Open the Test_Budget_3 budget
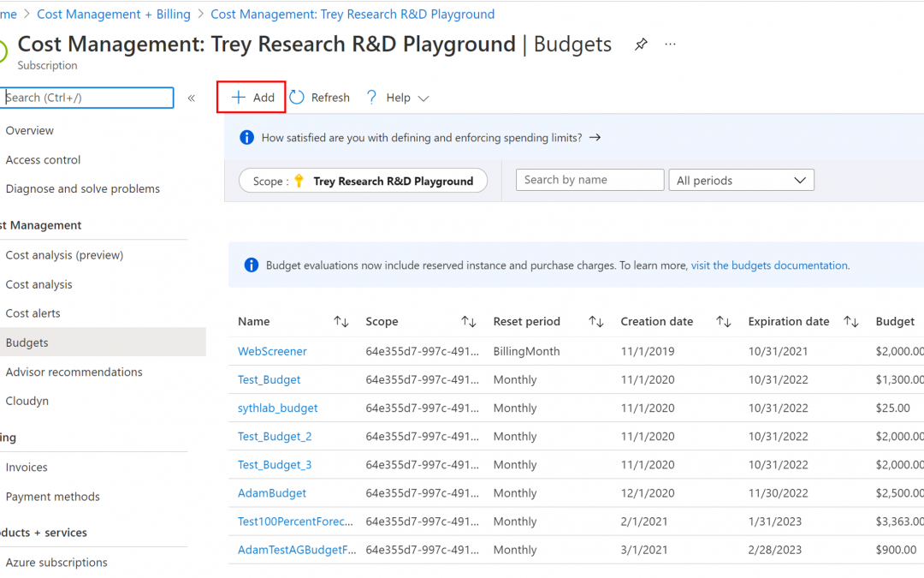The image size is (924, 578). tap(275, 465)
